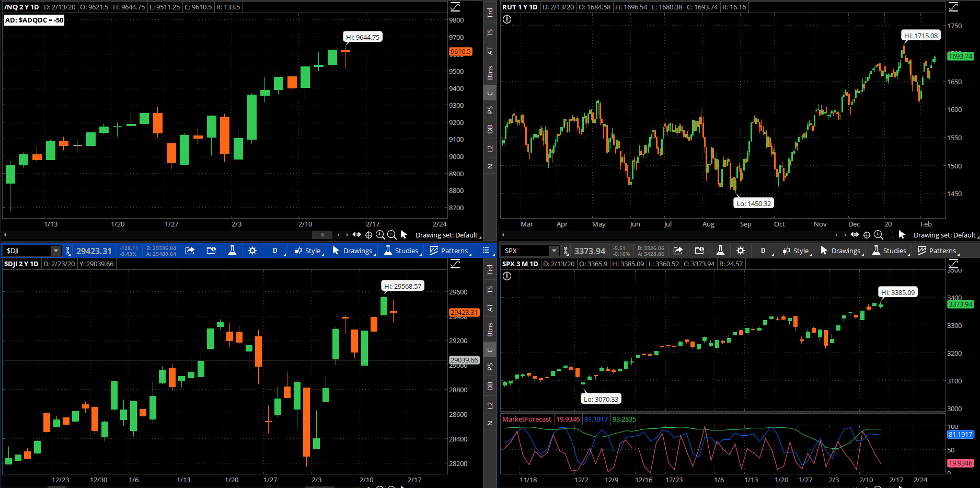Click the scroll-left arrow under the RUT chart

pyautogui.click(x=503, y=235)
